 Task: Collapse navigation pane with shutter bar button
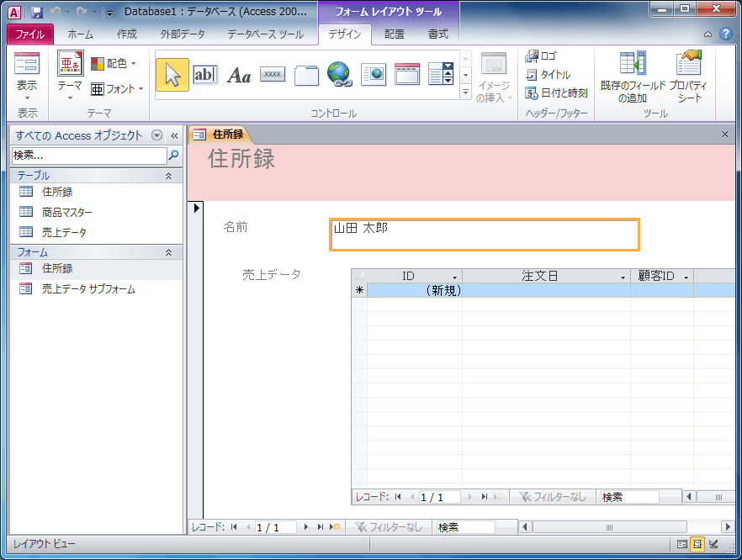174,135
